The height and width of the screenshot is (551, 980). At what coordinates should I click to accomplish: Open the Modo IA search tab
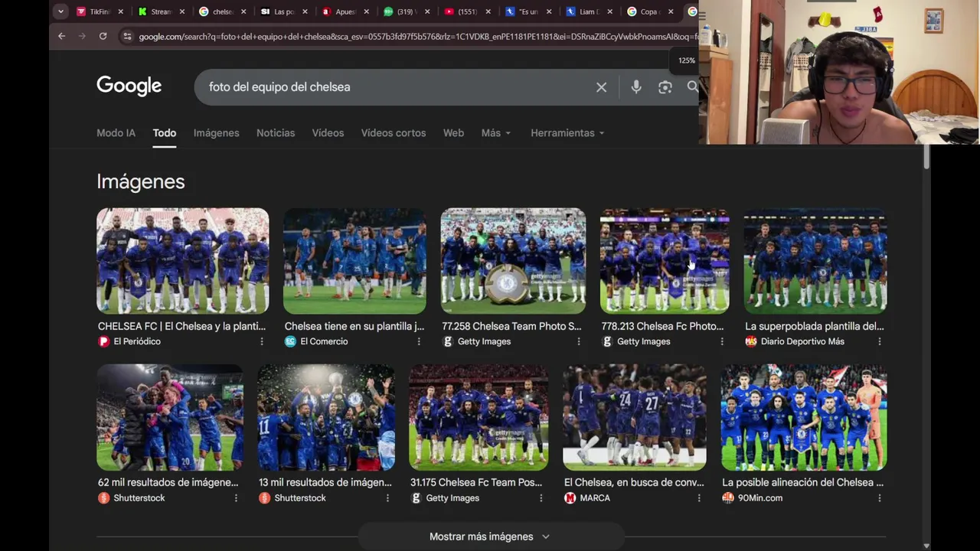[116, 133]
